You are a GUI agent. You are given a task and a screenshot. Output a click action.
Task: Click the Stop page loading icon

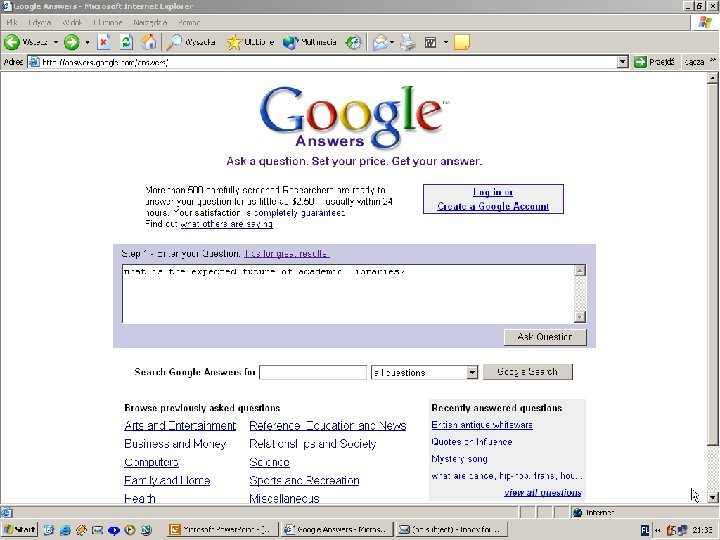(x=104, y=42)
